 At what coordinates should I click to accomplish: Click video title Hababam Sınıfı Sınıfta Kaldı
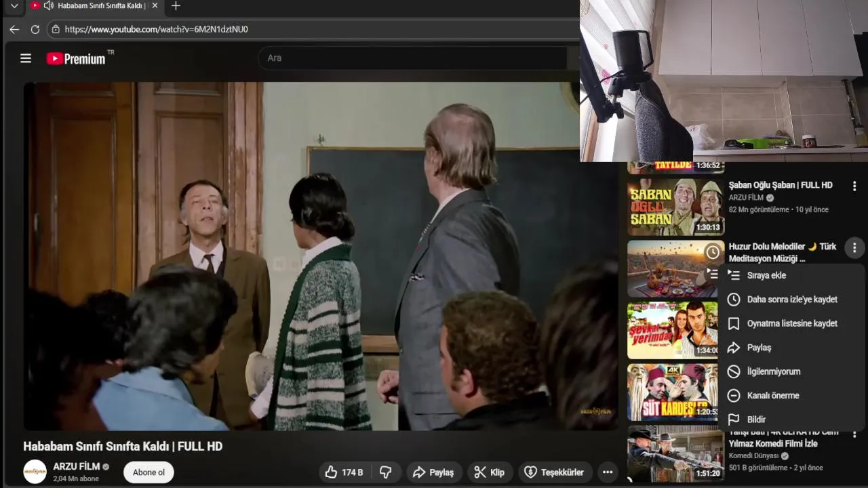click(123, 446)
